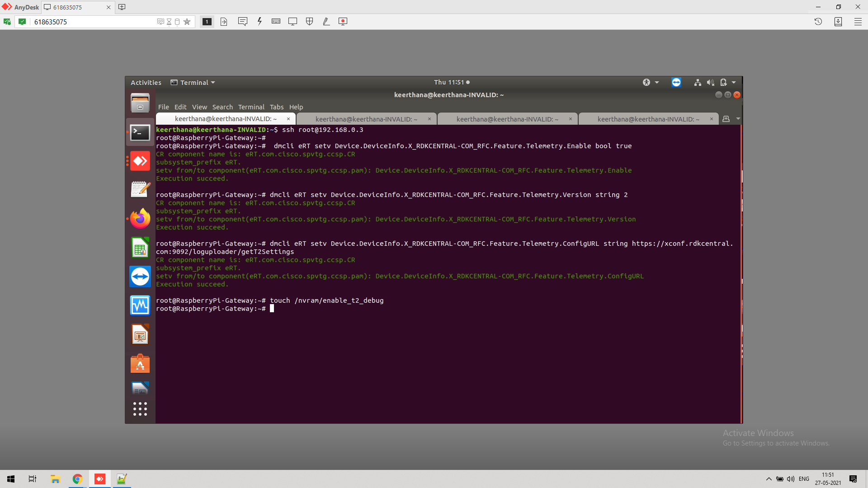The width and height of the screenshot is (868, 488).
Task: Launch Firefox from Ubuntu dock
Action: [x=140, y=219]
